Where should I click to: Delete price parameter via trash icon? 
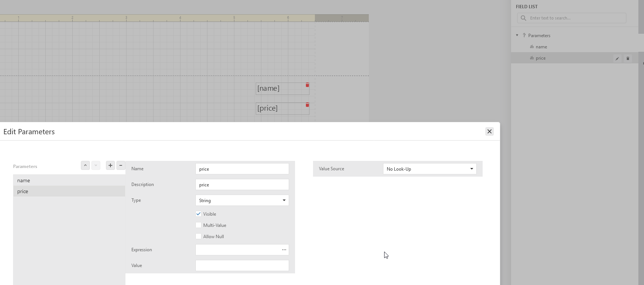coord(628,58)
